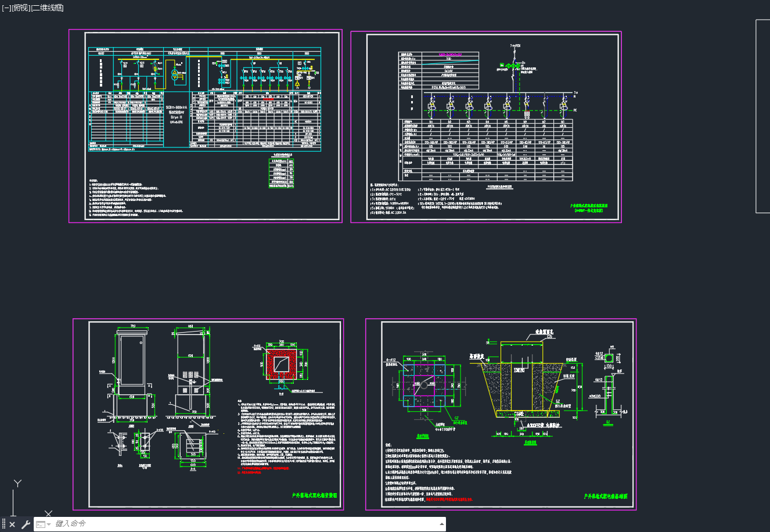
Task: Close the command line window
Action: (13, 524)
